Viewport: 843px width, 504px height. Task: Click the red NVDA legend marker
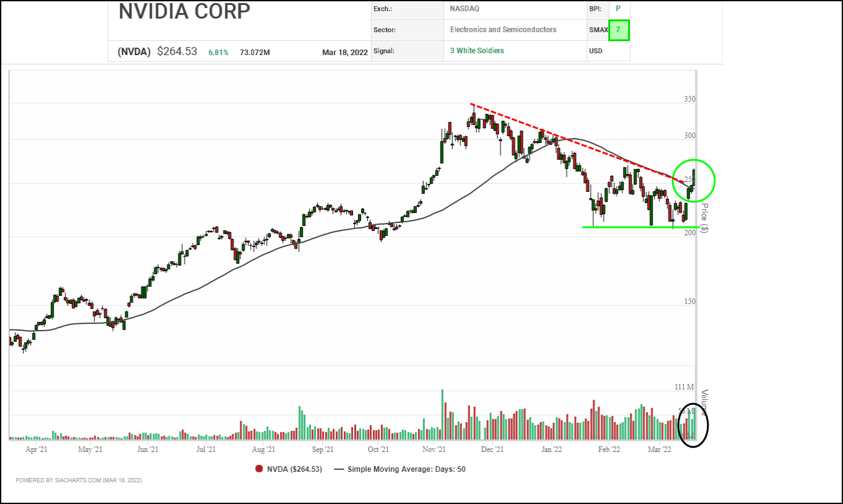258,469
